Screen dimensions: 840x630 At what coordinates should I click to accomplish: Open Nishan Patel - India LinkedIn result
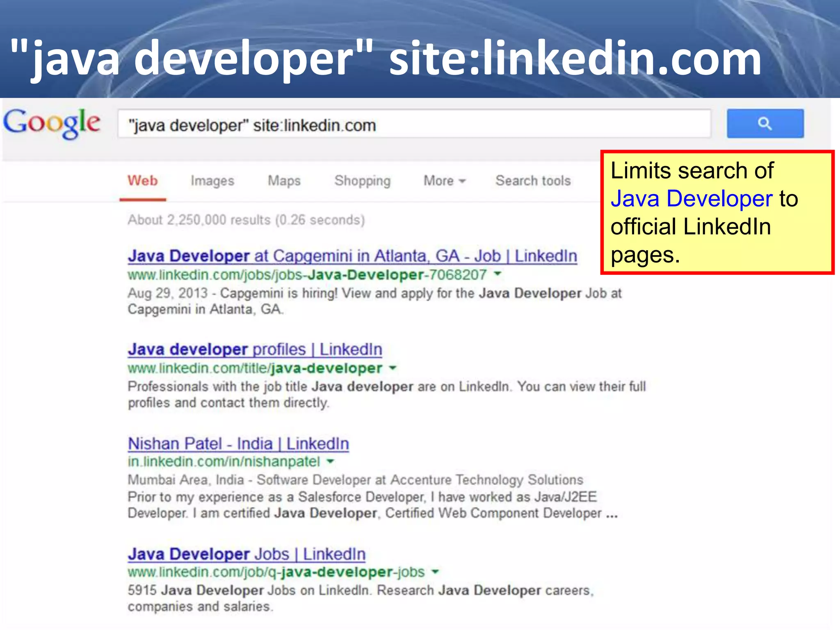tap(238, 444)
